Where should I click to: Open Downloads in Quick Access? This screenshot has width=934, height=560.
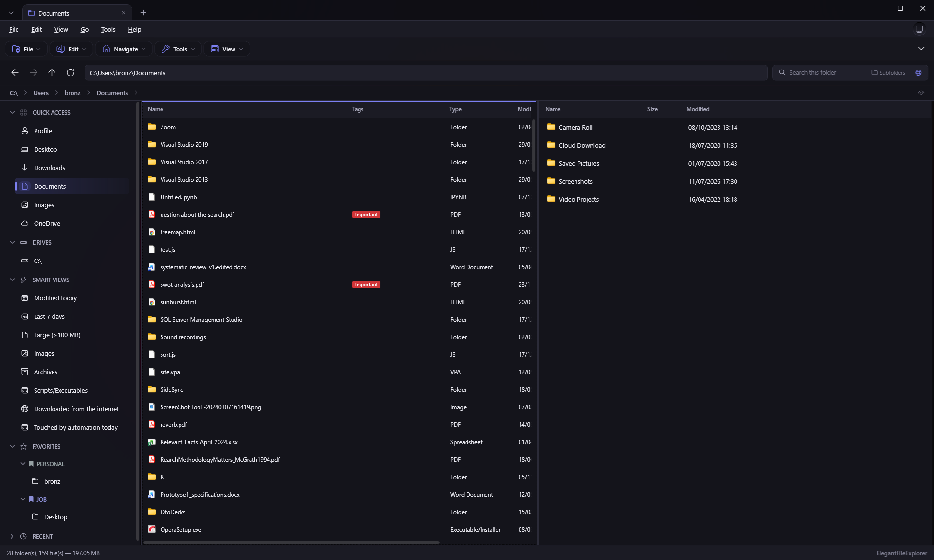(x=73, y=168)
